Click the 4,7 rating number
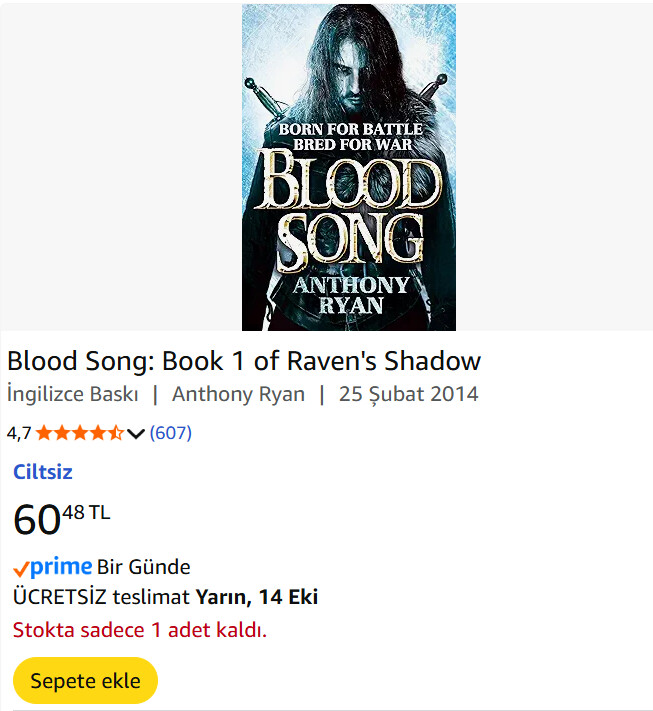 (x=19, y=433)
